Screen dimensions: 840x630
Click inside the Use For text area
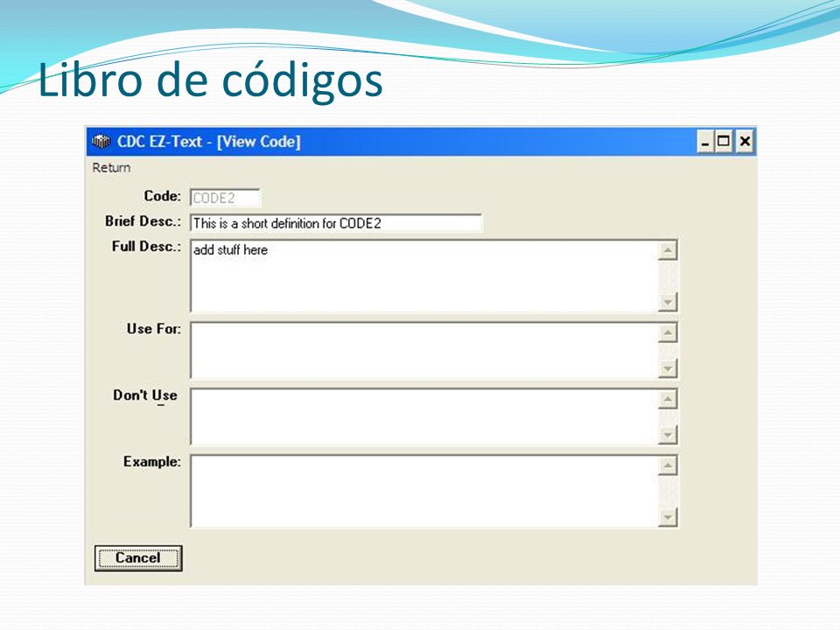point(423,350)
